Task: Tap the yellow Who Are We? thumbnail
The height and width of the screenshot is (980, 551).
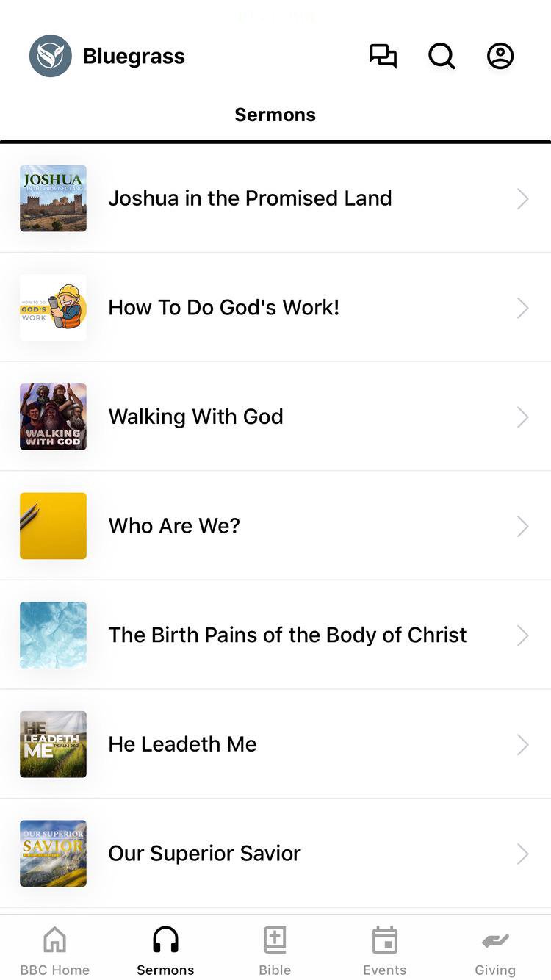Action: [x=53, y=526]
